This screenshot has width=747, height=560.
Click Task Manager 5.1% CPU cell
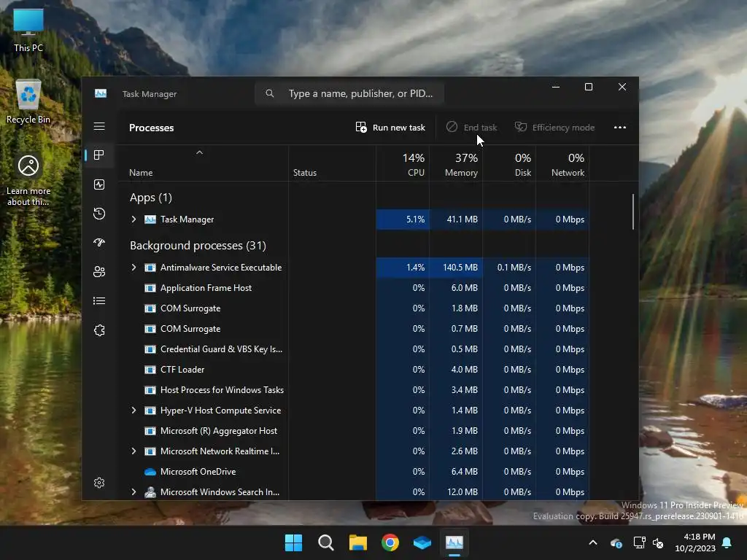pos(403,219)
